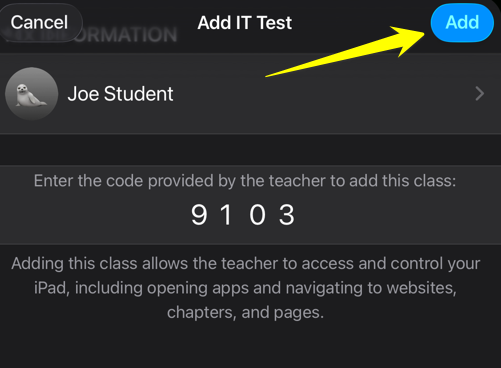
Task: Click the word iPad in the notice
Action: coord(50,288)
